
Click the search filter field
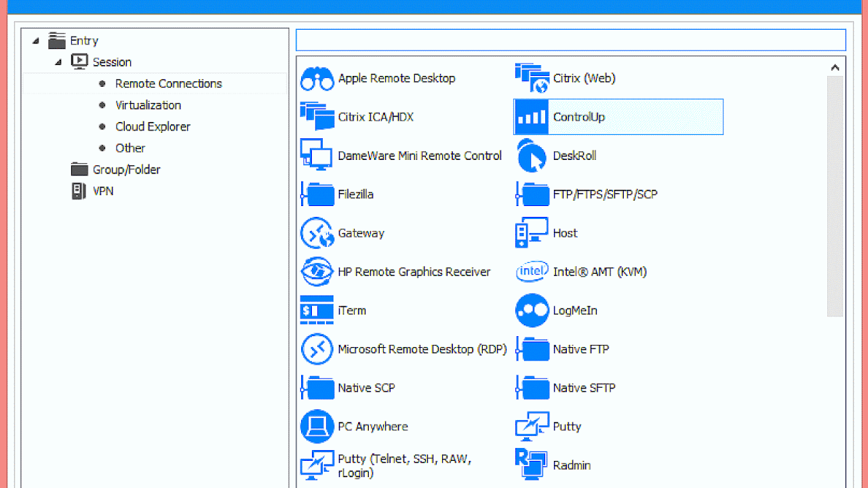(570, 39)
